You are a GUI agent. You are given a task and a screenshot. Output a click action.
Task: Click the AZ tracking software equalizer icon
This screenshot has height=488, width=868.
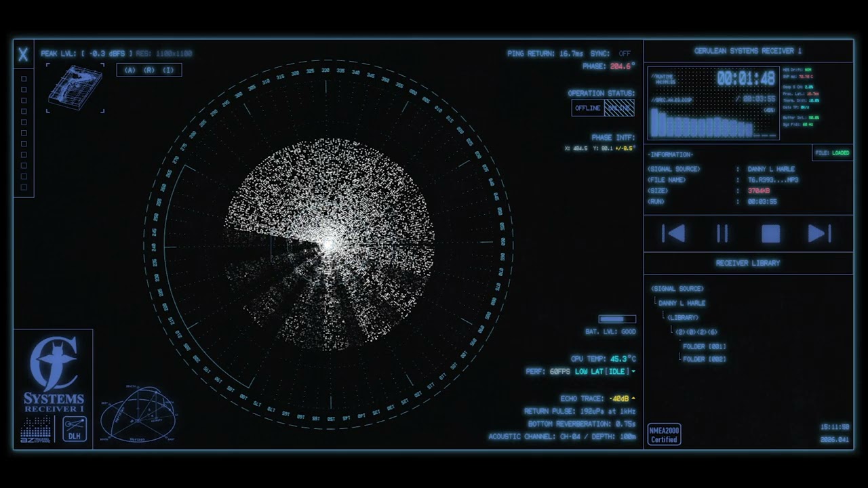click(x=36, y=430)
